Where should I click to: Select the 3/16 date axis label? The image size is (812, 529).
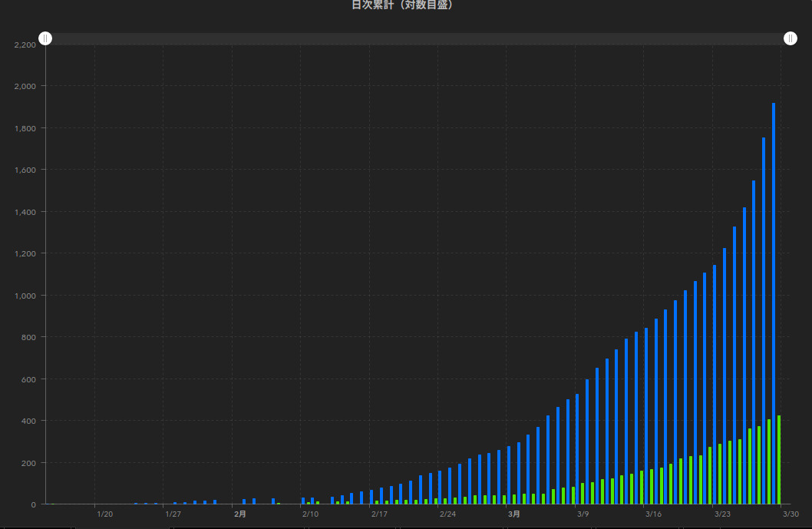click(653, 514)
